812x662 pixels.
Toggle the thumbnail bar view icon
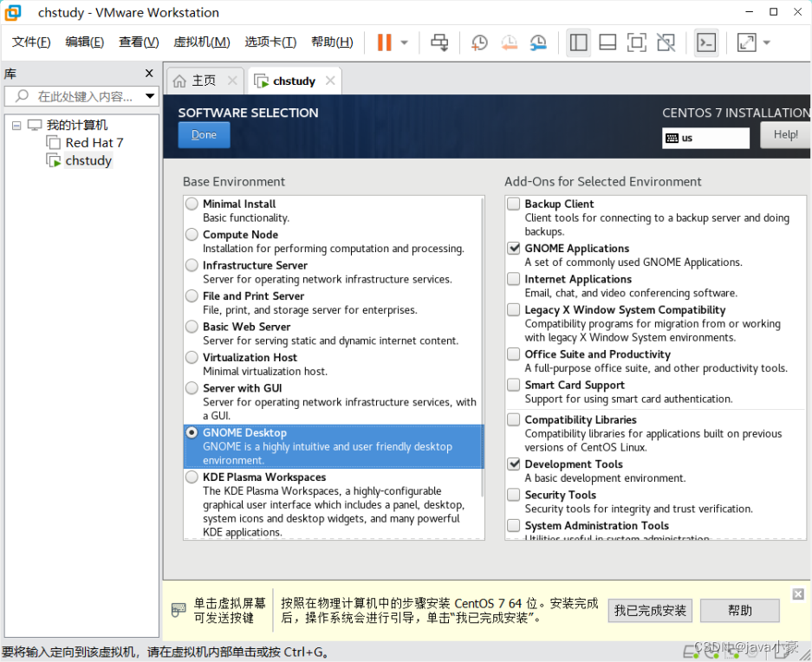point(607,42)
